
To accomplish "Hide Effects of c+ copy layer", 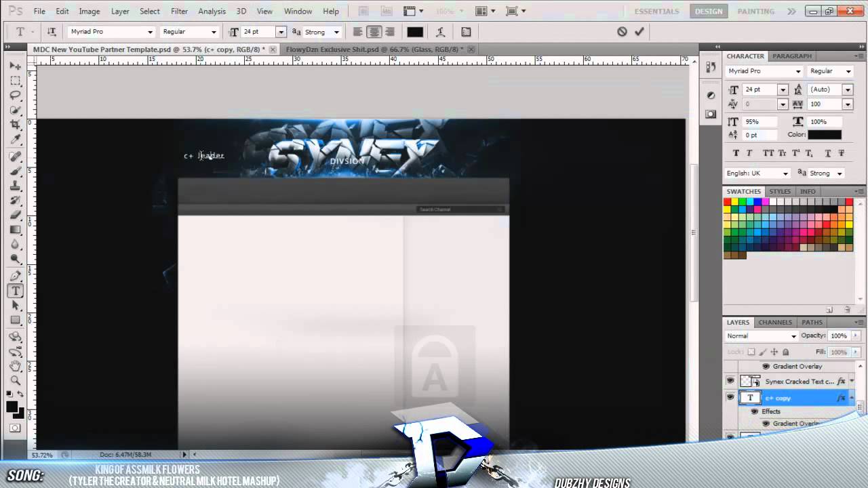I will (754, 411).
